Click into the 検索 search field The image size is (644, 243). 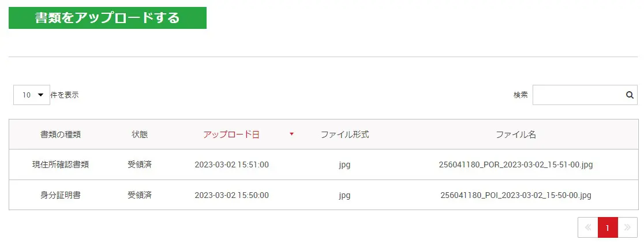(578, 95)
